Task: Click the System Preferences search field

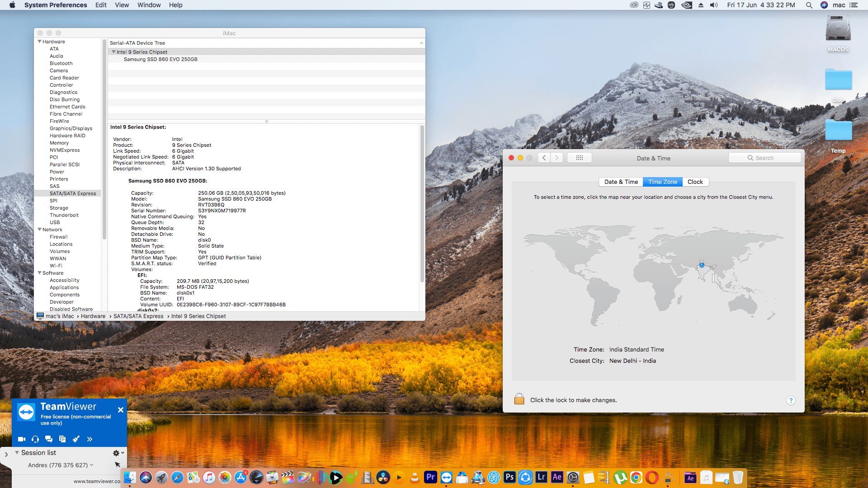Action: pos(765,158)
